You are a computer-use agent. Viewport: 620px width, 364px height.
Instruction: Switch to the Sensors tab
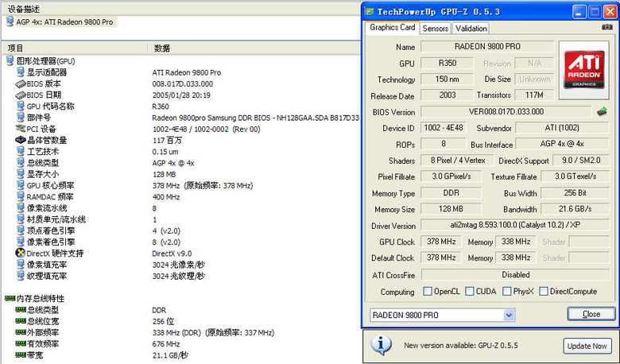click(x=436, y=29)
